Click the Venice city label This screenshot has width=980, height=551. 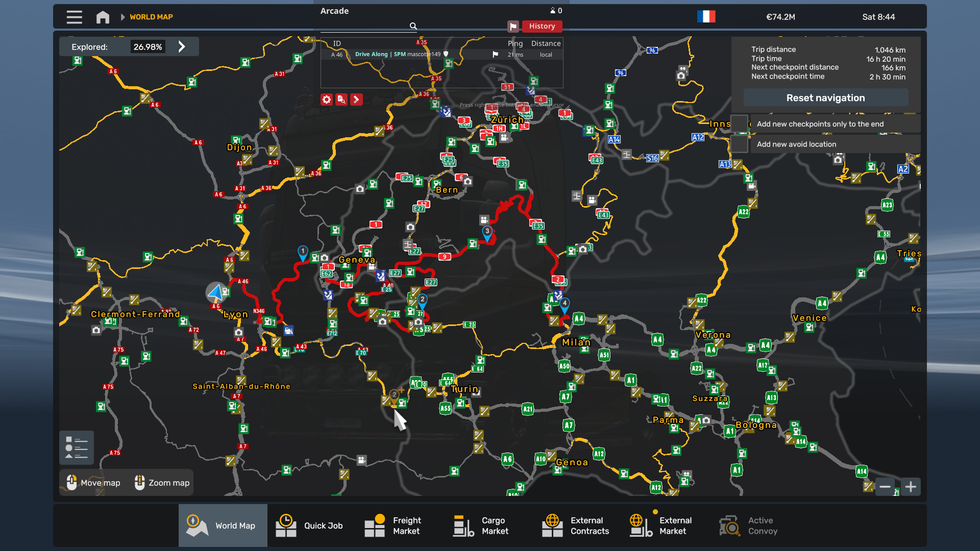click(810, 318)
